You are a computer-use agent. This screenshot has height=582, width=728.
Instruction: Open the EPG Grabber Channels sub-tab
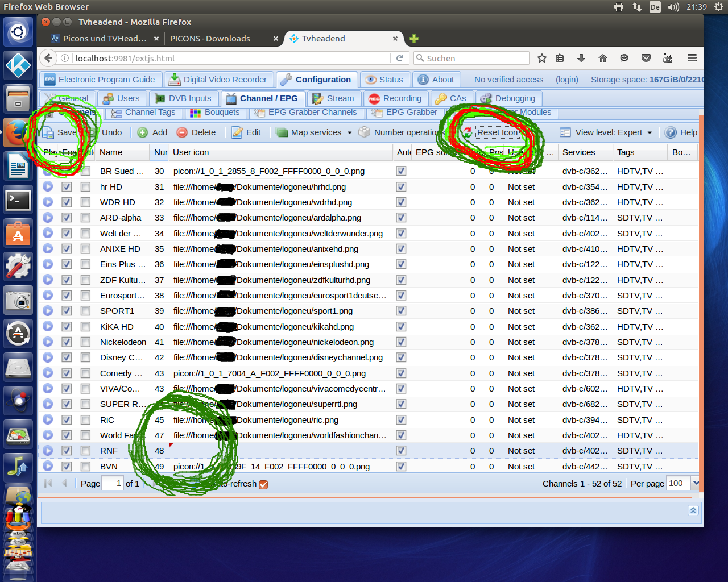click(305, 113)
